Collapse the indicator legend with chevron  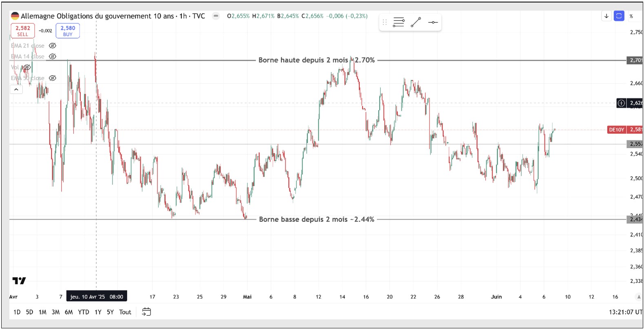(16, 89)
